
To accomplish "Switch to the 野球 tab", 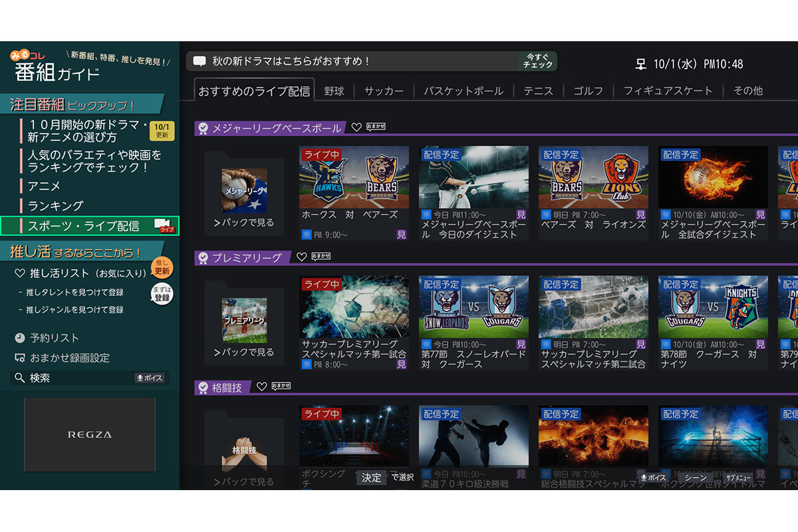I will pyautogui.click(x=334, y=91).
